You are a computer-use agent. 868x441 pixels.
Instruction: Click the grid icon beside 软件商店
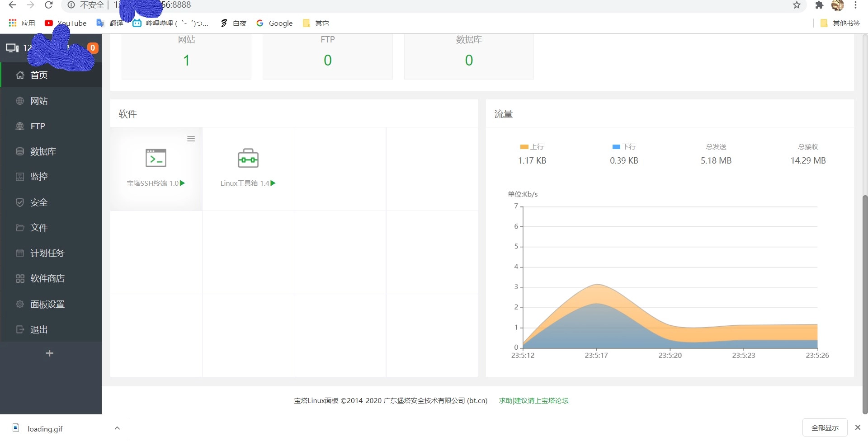pyautogui.click(x=20, y=278)
